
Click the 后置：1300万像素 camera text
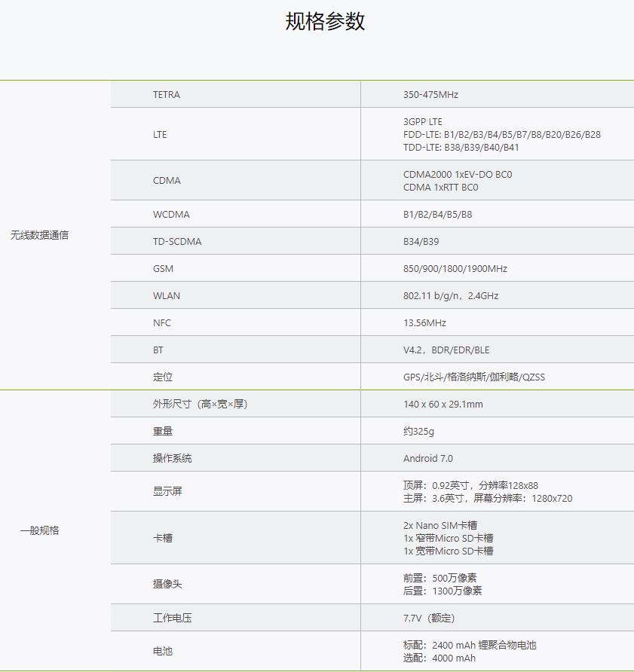click(442, 591)
